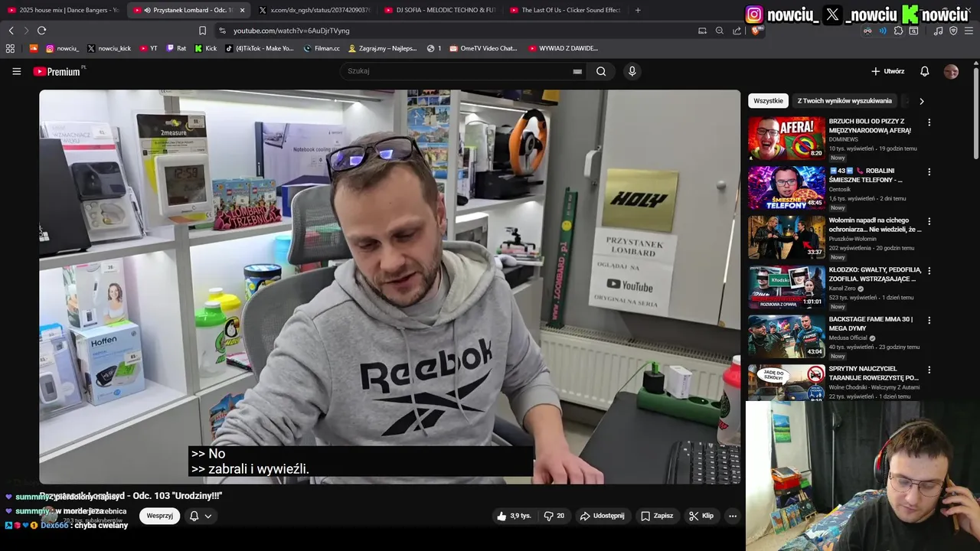The image size is (980, 551).
Task: Click the Utwórz create button
Action: tap(887, 71)
